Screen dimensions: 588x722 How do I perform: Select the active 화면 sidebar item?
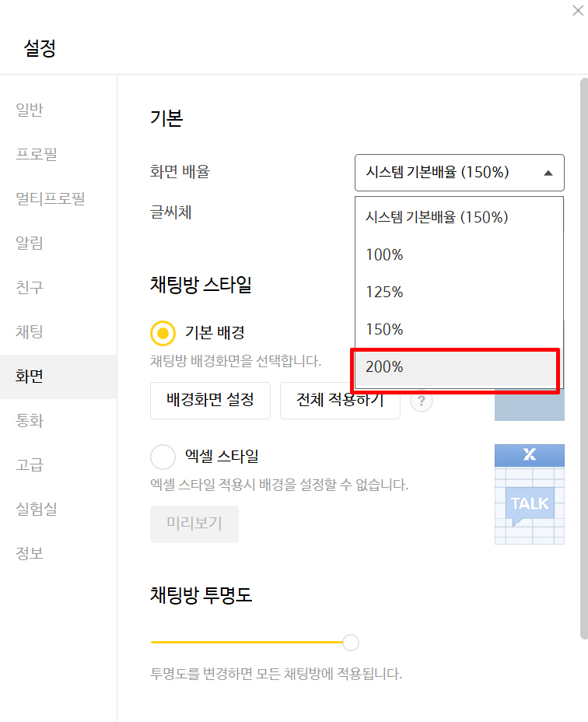(x=58, y=377)
